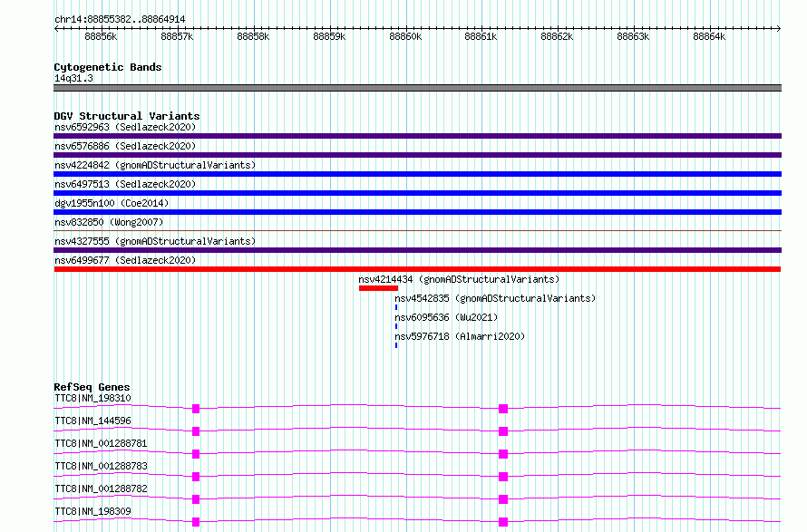Open transcript label TTC8|NM_198309
Viewport: 807px width, 532px height.
click(92, 511)
